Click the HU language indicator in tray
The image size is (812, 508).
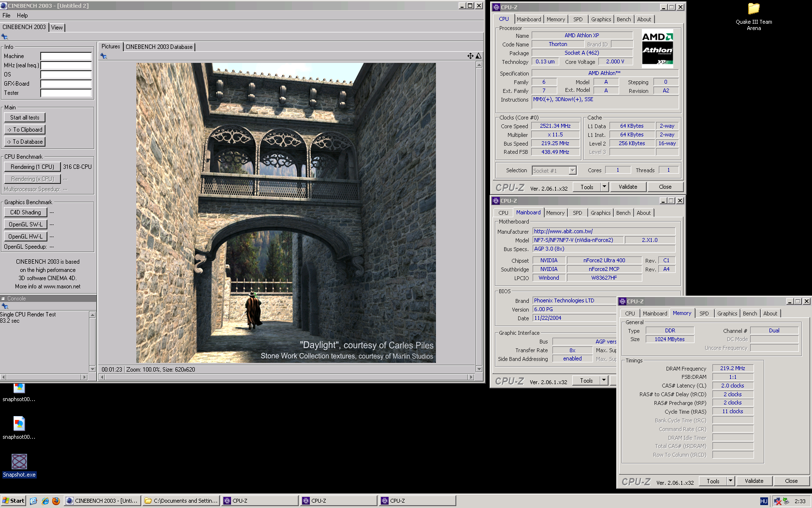(x=764, y=501)
